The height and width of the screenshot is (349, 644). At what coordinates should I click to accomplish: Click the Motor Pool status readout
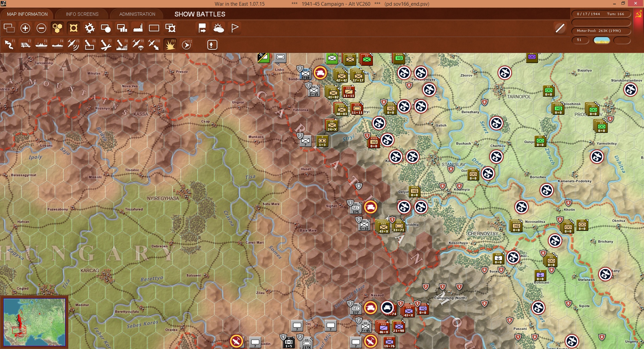[x=601, y=31]
